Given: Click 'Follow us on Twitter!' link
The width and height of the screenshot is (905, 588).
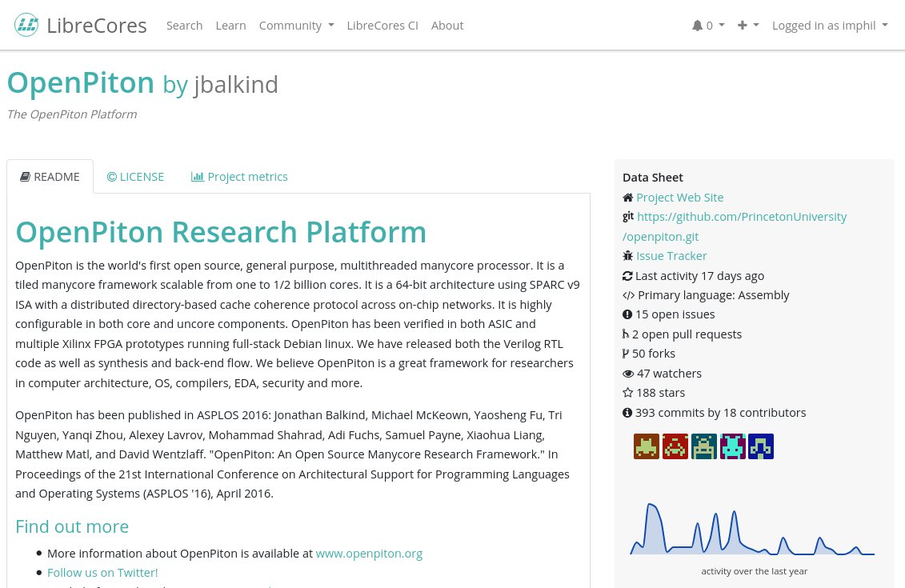Looking at the screenshot, I should [x=102, y=573].
